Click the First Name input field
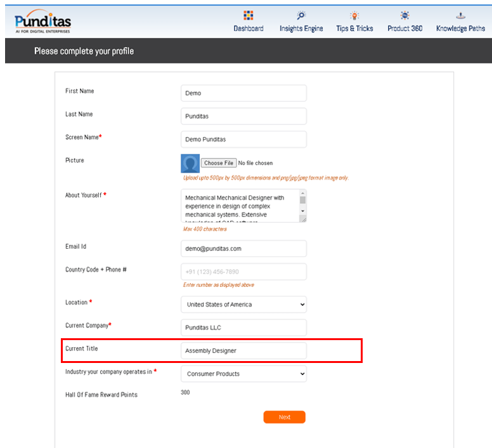This screenshot has width=492, height=448. coord(243,93)
